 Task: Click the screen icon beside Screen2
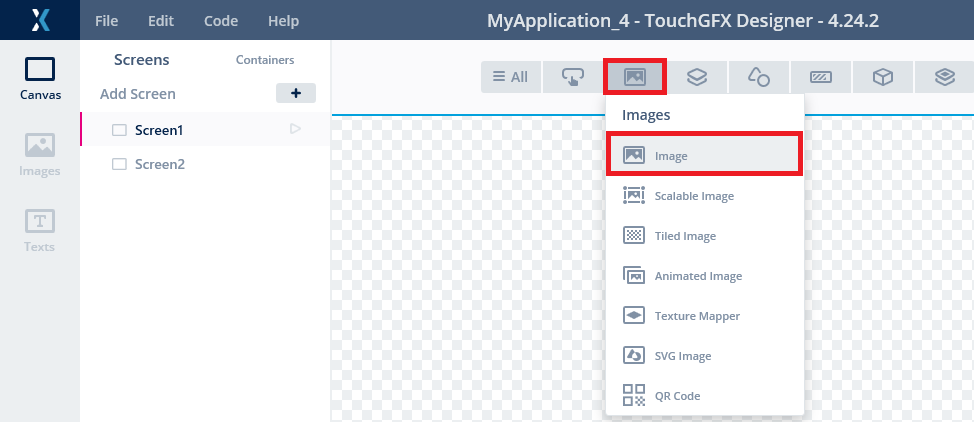119,164
